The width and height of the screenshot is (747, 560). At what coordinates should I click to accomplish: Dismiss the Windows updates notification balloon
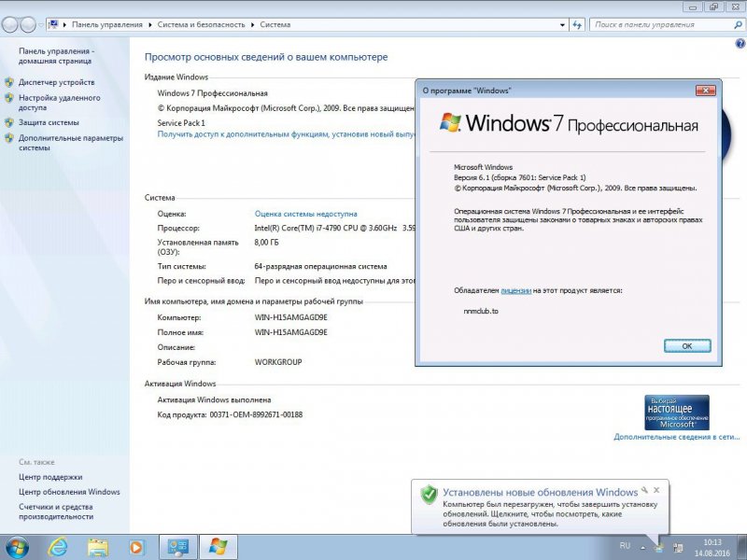[x=656, y=490]
